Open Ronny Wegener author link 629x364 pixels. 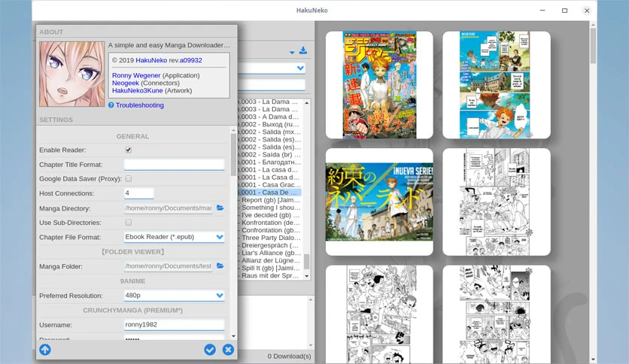pos(136,75)
